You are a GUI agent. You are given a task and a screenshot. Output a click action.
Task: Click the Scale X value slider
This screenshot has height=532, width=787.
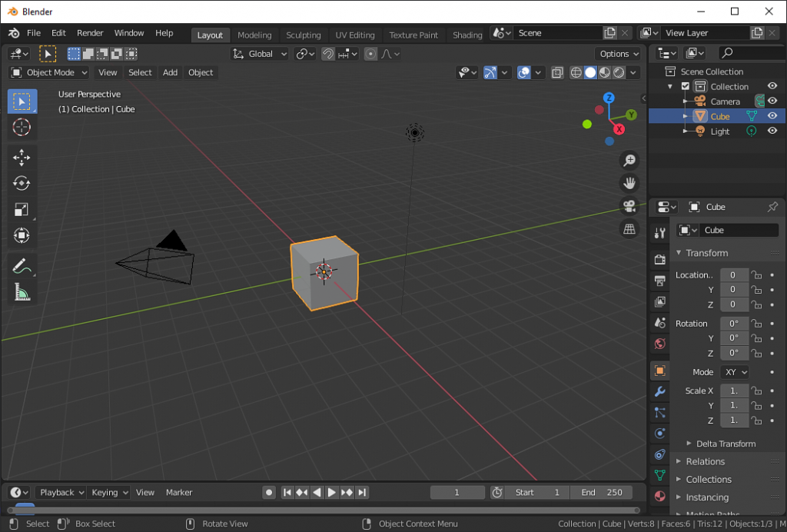734,391
